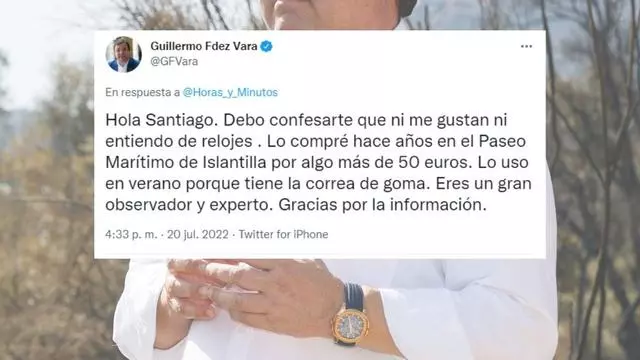Open Guillermo Fdez Vara's profile avatar

coord(123,54)
